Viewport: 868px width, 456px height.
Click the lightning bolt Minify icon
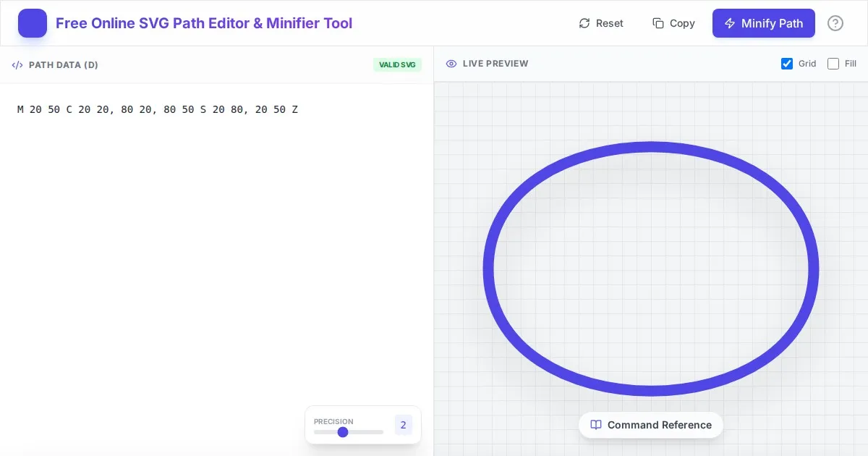pos(730,23)
